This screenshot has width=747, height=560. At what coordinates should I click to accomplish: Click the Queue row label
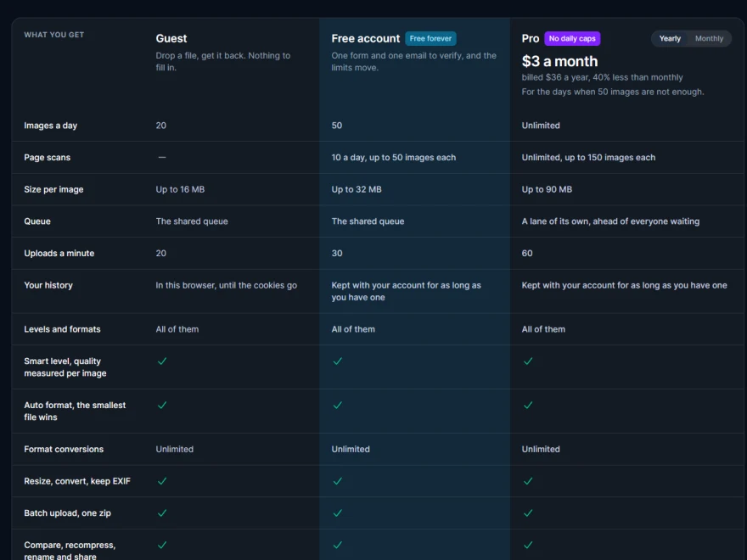coord(37,221)
